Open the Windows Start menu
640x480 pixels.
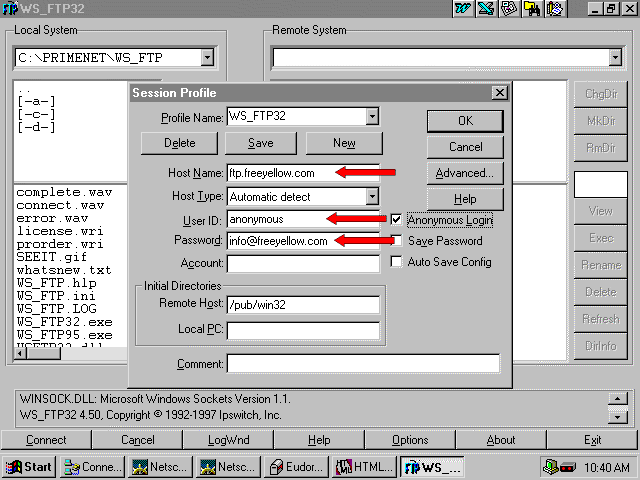point(29,467)
